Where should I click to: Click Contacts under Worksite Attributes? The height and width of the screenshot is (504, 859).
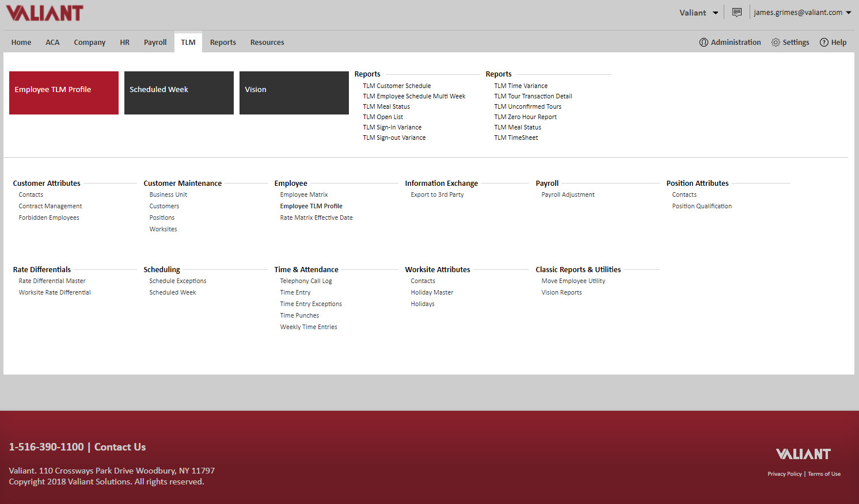coord(423,281)
